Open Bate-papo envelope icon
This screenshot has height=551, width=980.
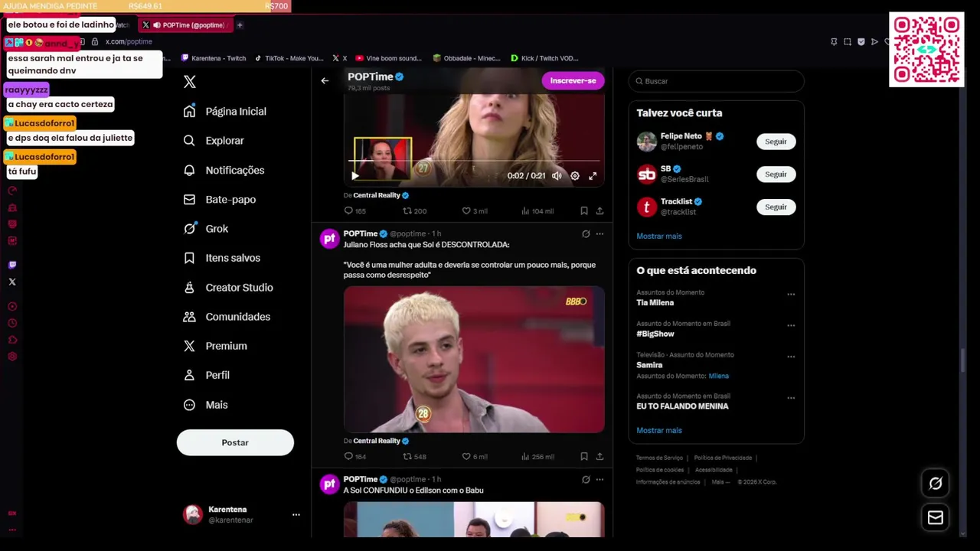[x=189, y=200]
